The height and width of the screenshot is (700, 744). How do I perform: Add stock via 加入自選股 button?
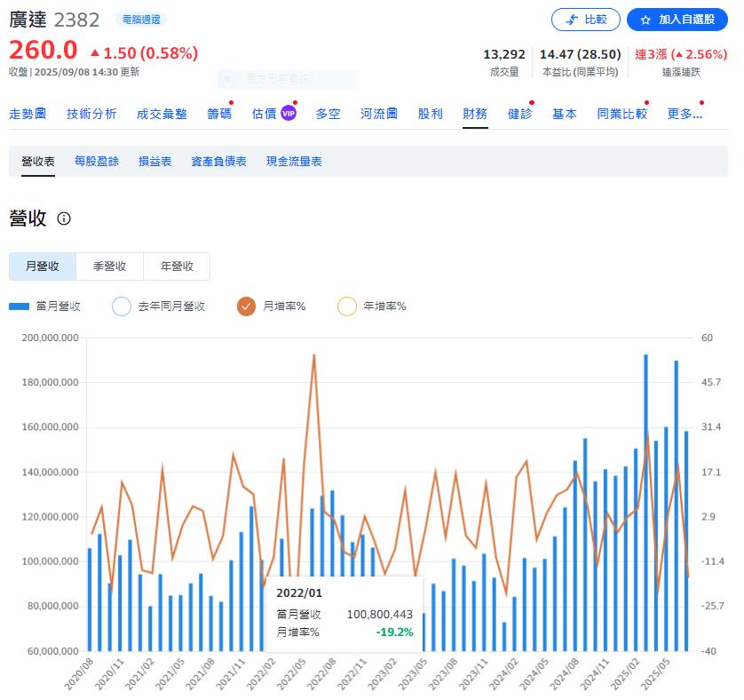(x=677, y=20)
